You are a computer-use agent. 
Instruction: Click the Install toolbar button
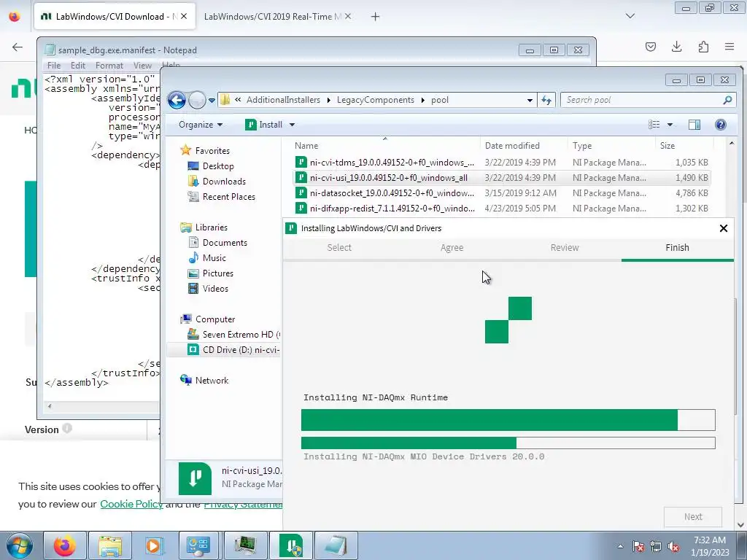tap(264, 125)
